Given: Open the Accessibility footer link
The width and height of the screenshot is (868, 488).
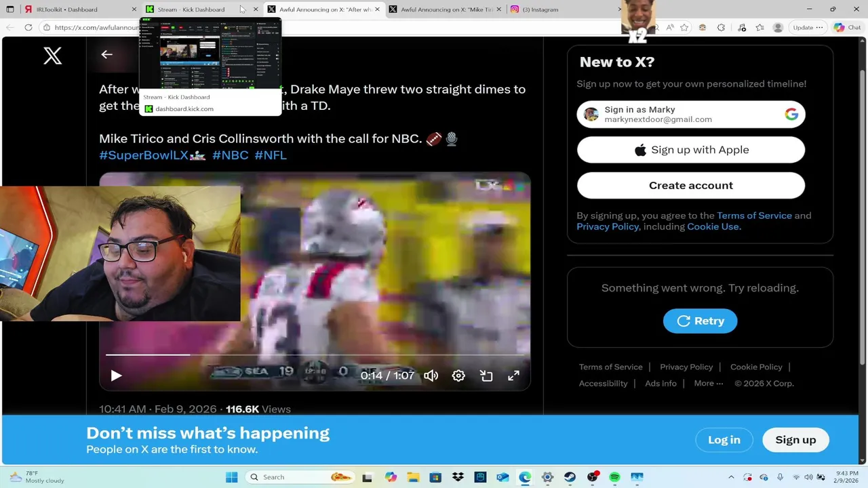Looking at the screenshot, I should pos(603,383).
